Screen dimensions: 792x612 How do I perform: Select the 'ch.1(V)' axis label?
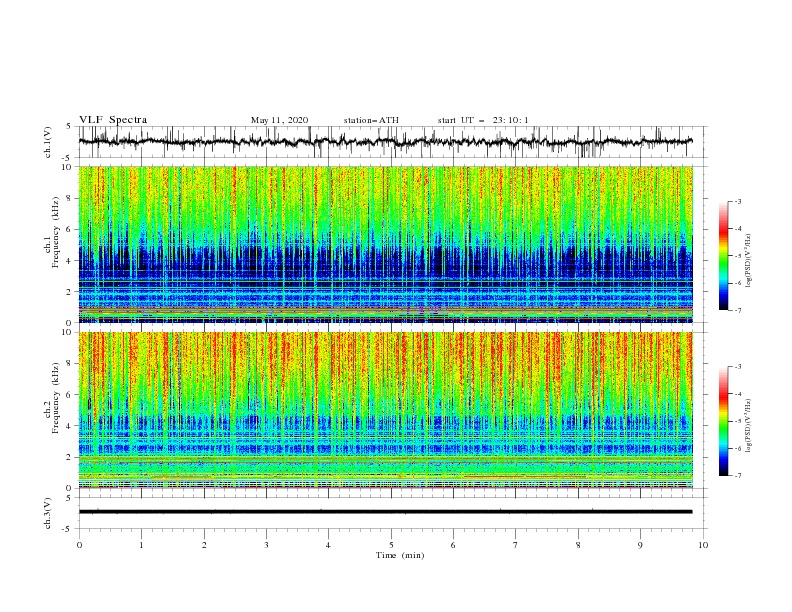click(48, 142)
